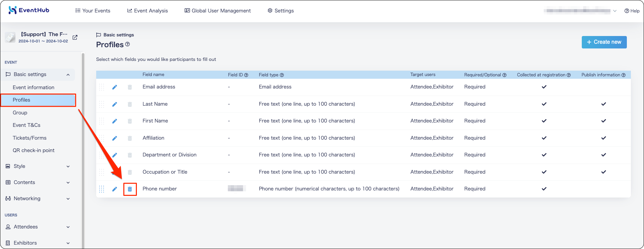Open Event T&Cs in sidebar
Screen dimensions: 644x249
(27, 125)
